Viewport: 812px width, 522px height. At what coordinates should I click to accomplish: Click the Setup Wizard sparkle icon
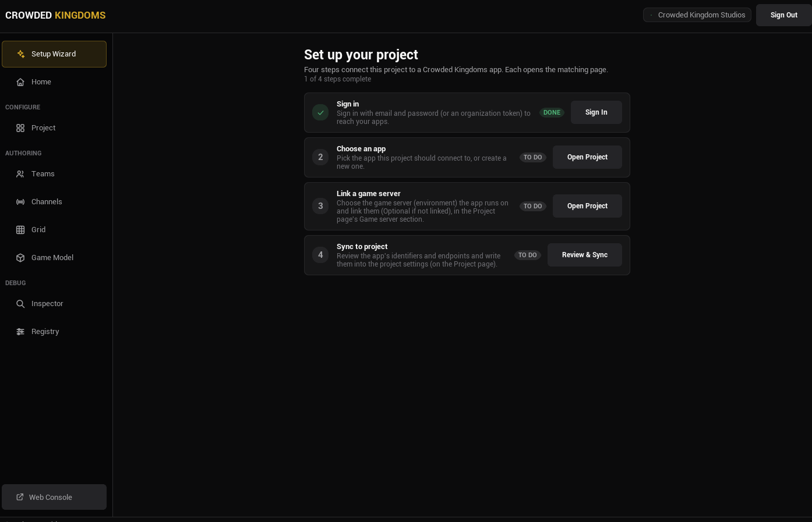[20, 54]
